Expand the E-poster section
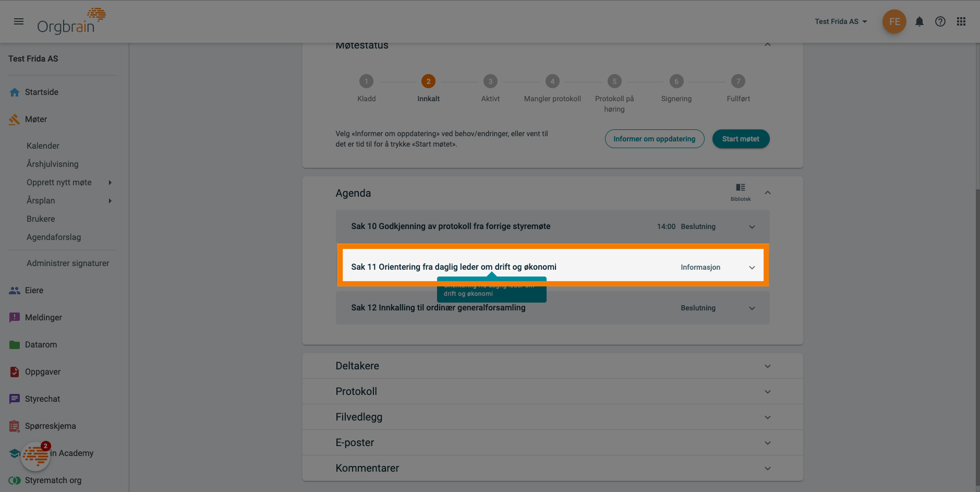The width and height of the screenshot is (980, 492). click(553, 442)
